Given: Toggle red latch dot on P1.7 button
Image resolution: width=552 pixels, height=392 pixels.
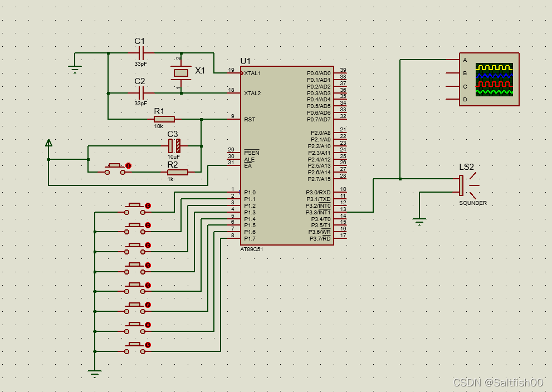Looking at the screenshot, I should coord(148,345).
